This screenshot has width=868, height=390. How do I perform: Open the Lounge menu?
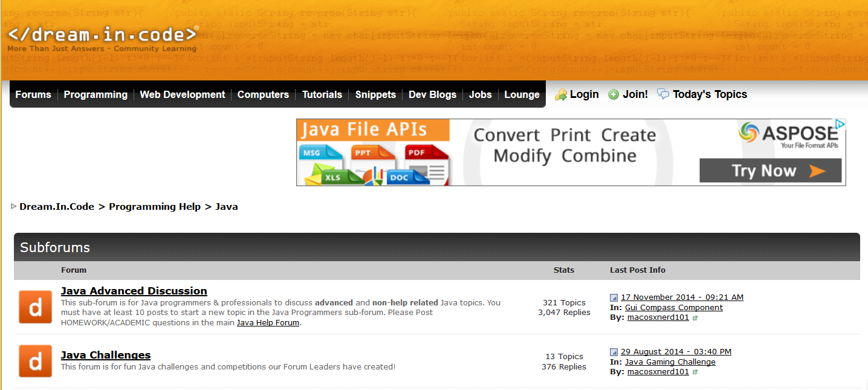522,94
